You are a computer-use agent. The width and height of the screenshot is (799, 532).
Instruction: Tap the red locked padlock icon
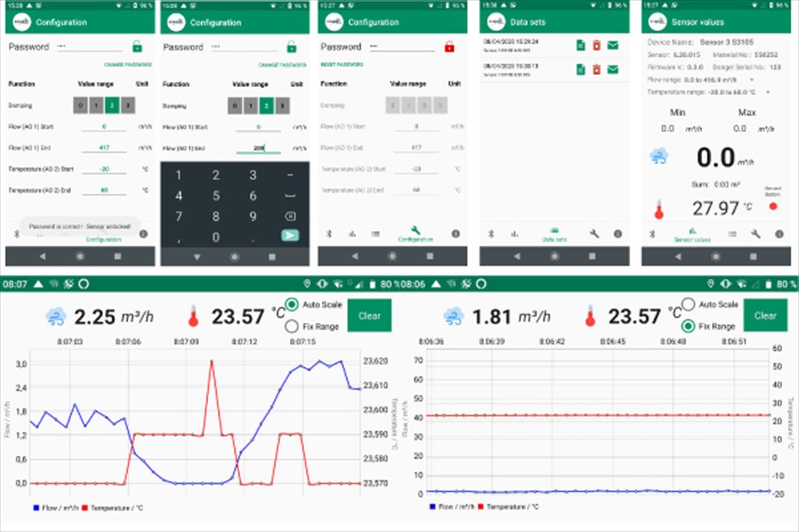coord(449,47)
